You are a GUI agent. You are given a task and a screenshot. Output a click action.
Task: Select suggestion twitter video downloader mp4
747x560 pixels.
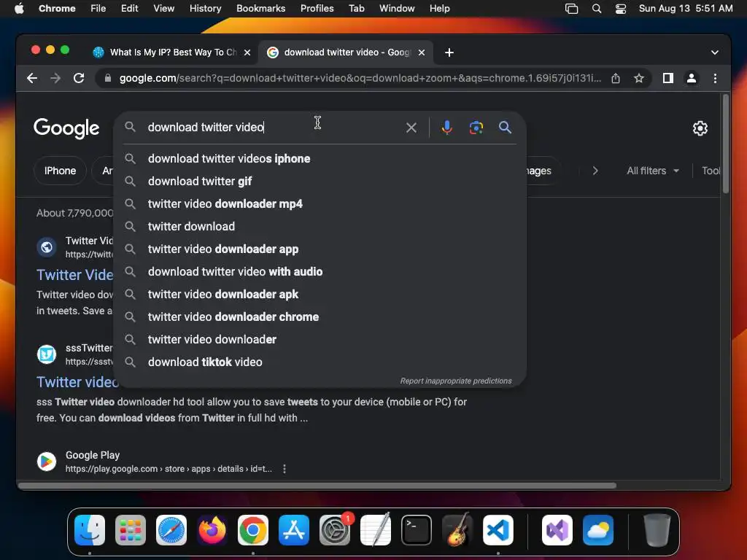320,204
